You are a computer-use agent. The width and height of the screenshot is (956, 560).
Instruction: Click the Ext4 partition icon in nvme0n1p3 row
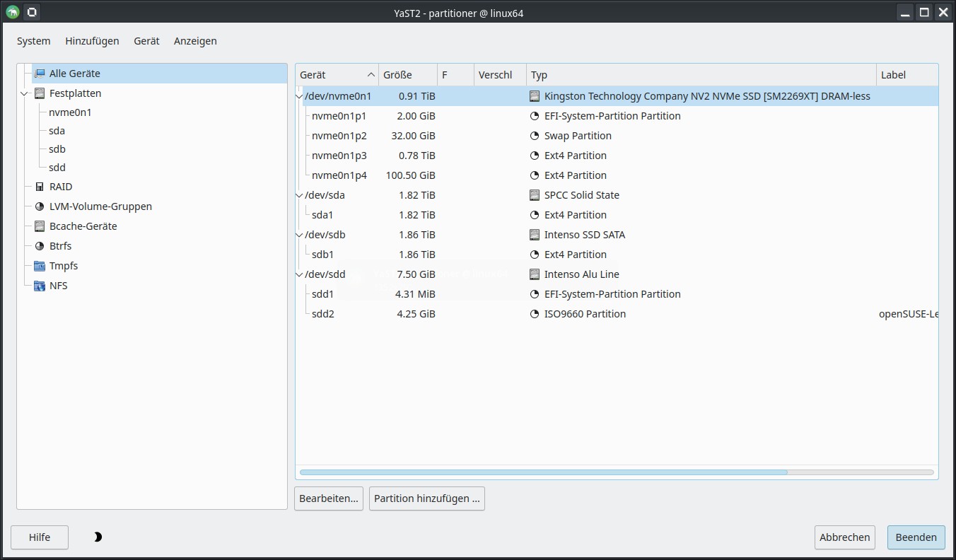535,156
